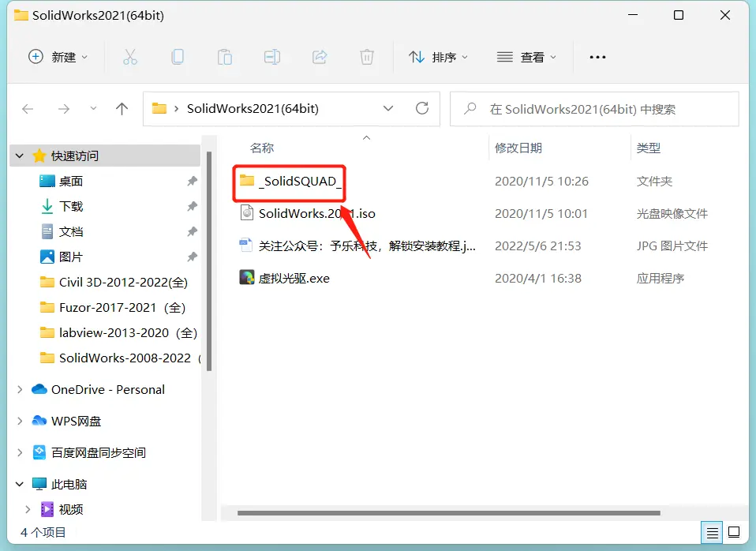Go back with the left arrow
This screenshot has height=551, width=756.
(28, 109)
